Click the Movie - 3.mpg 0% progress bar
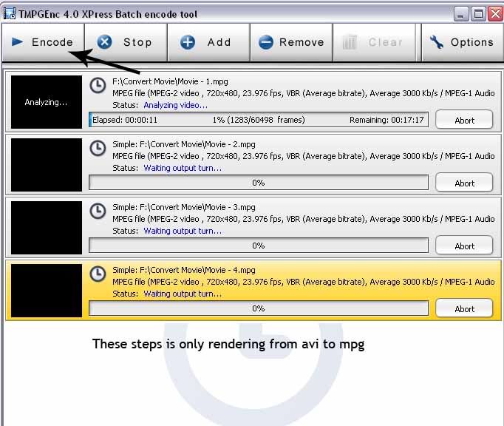 coord(259,246)
